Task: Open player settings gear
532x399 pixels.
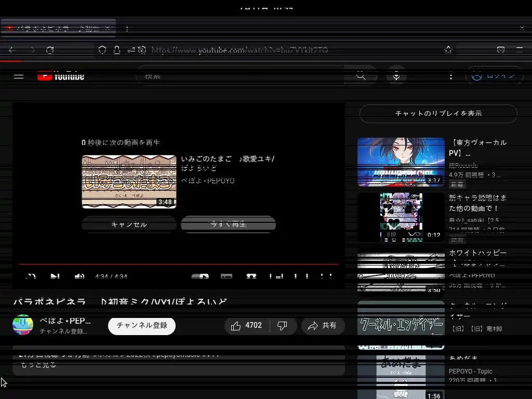Action: click(x=251, y=276)
